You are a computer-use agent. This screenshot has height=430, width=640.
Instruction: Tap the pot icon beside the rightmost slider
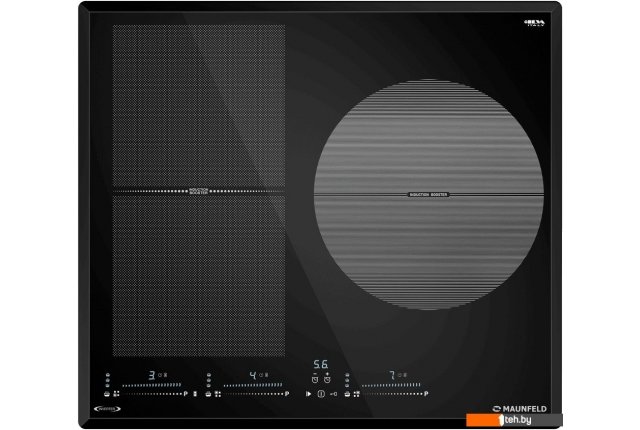[347, 394]
